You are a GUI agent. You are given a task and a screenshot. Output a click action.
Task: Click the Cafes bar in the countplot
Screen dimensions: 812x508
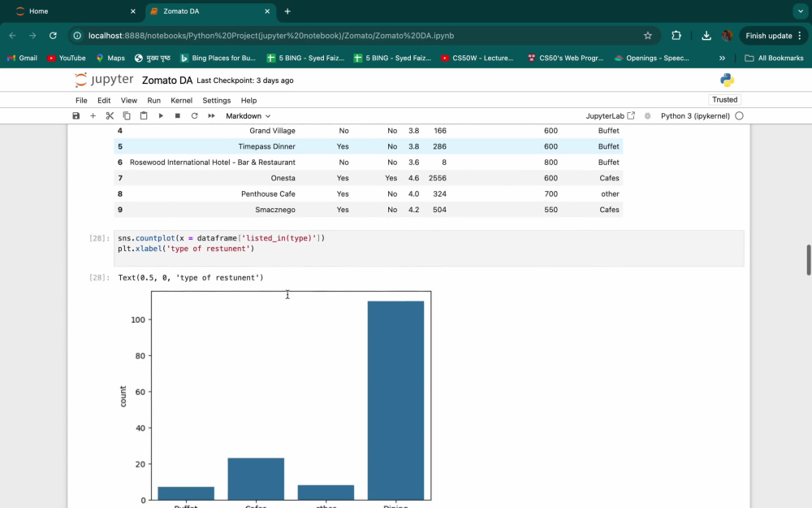click(256, 479)
